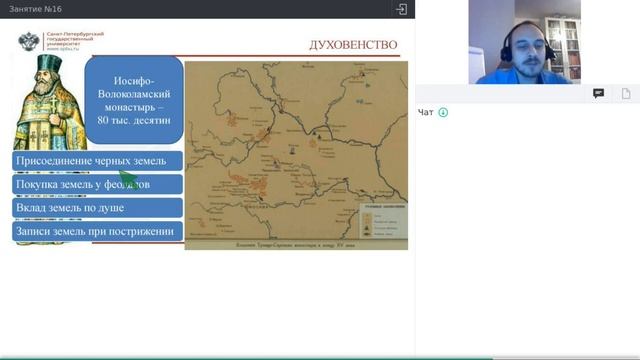
Task: Click the 'Вклад земель по душе' box
Action: pos(97,208)
